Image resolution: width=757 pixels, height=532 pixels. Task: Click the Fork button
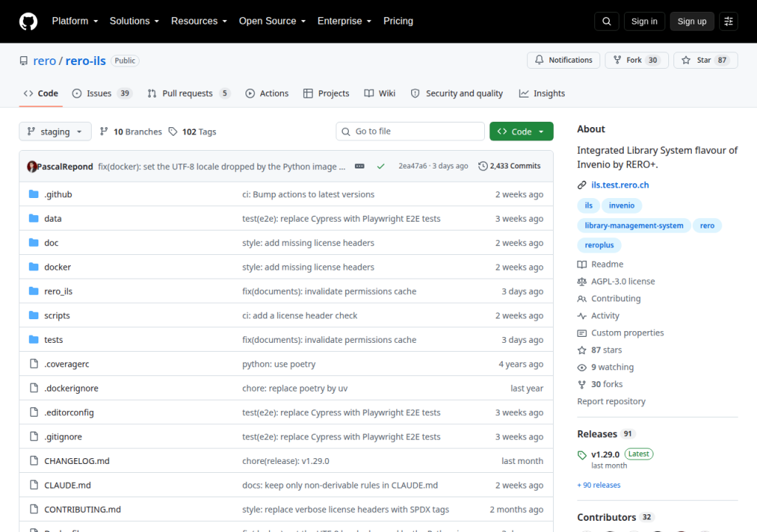click(x=637, y=60)
